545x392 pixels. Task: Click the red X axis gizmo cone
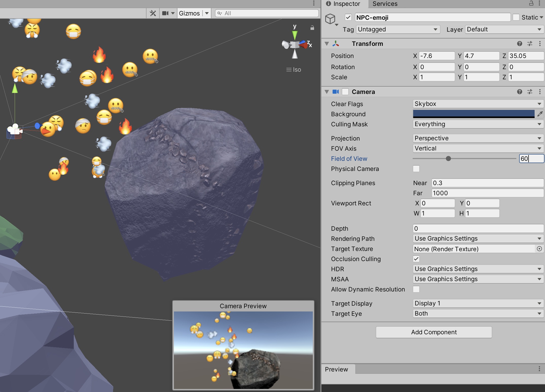pyautogui.click(x=303, y=45)
